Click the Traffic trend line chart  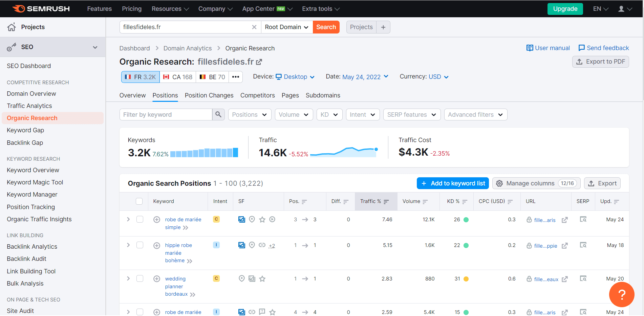click(x=344, y=152)
